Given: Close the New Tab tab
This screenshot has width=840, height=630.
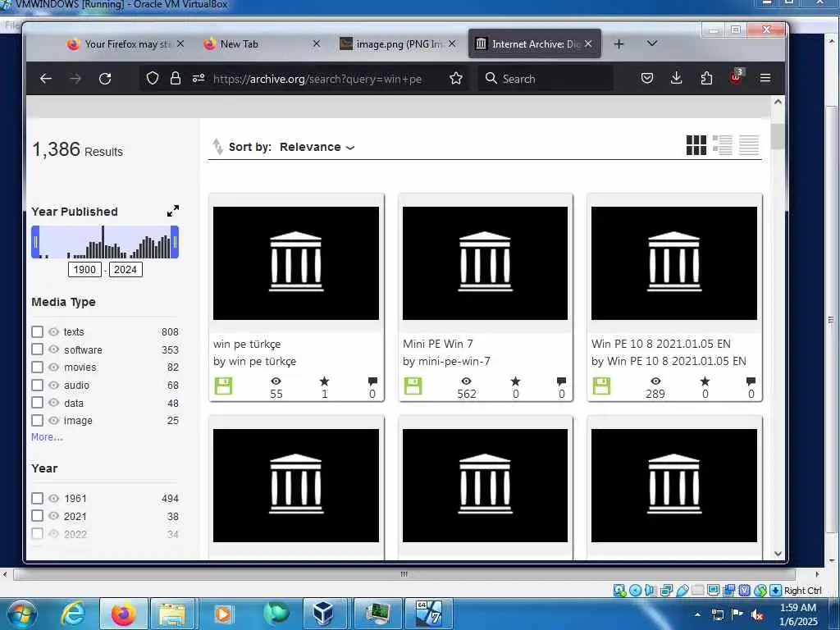Looking at the screenshot, I should point(317,43).
